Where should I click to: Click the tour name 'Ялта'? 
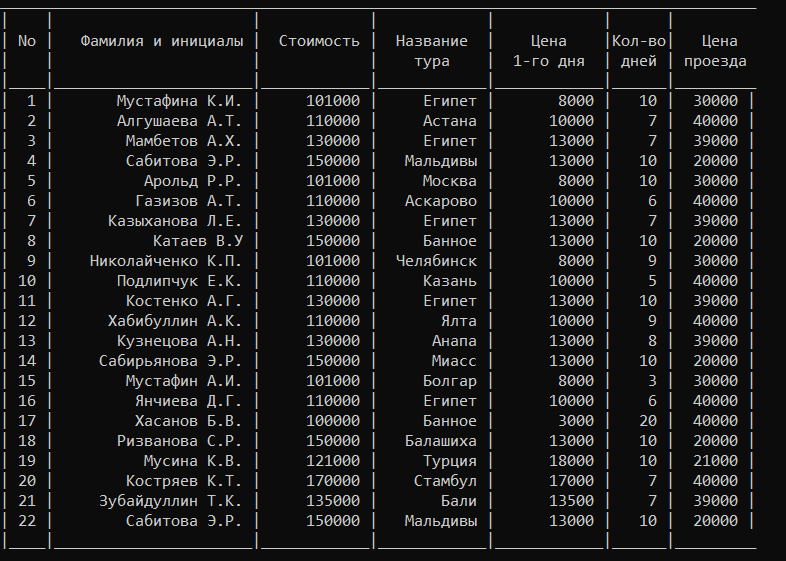[x=459, y=321]
